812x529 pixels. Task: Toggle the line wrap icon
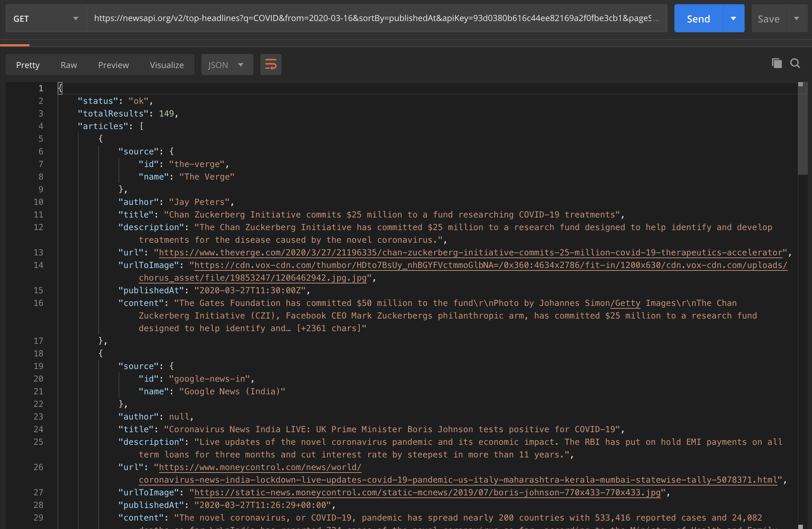pos(271,65)
